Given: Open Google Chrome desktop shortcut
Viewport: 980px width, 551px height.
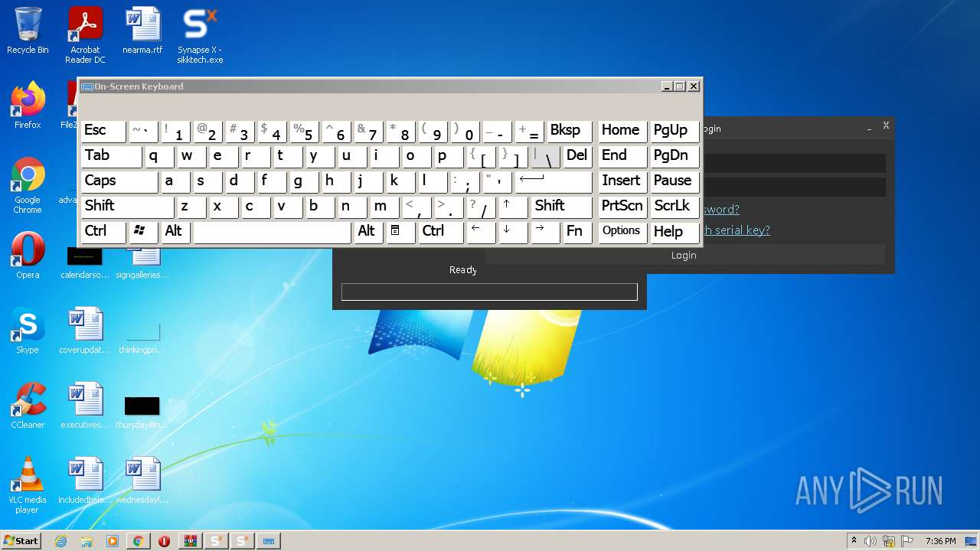Looking at the screenshot, I should tap(28, 185).
